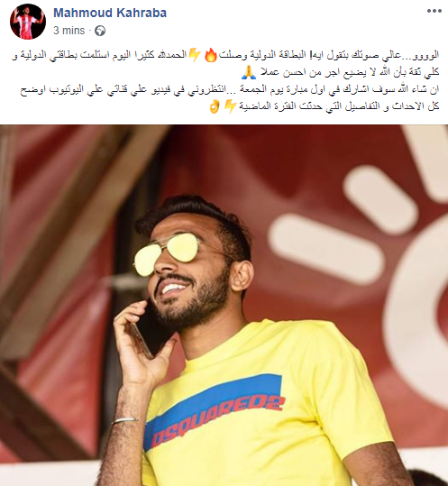The image size is (448, 486).
Task: Click the silver bracelet on the wrist
Action: point(125,420)
